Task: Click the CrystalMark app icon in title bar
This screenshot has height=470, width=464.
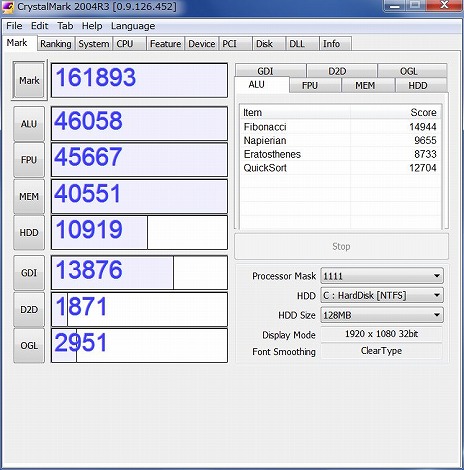Action: point(7,7)
